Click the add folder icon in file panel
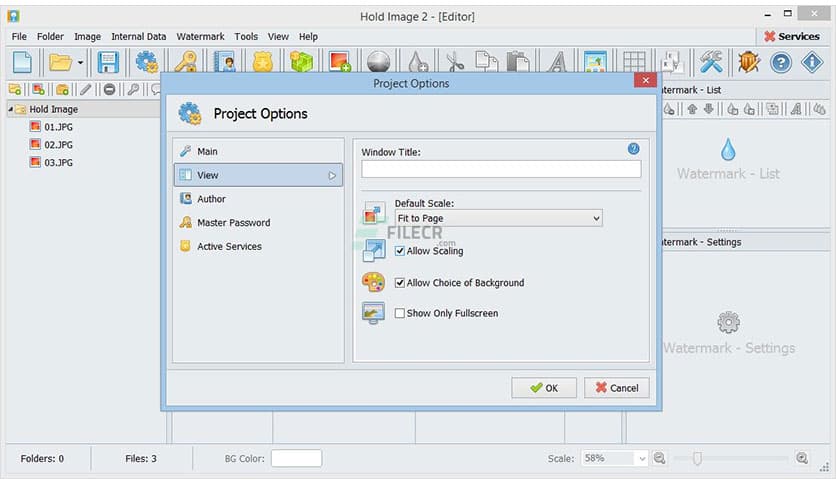Image resolution: width=836 pixels, height=484 pixels. point(15,90)
